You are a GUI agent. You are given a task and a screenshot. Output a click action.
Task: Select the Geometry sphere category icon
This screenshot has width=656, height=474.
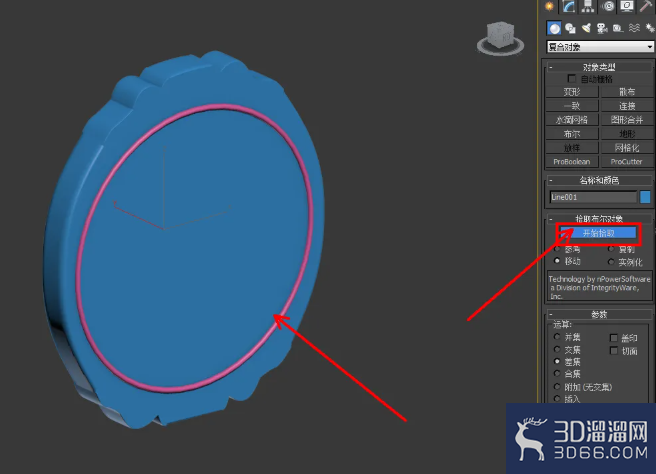(554, 28)
